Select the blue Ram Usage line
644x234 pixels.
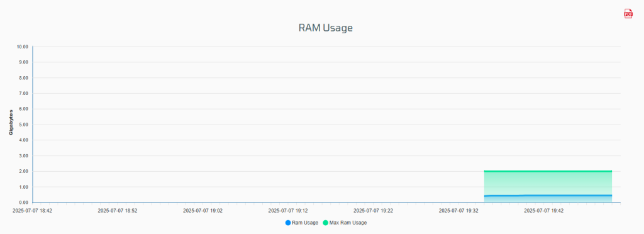(x=548, y=196)
